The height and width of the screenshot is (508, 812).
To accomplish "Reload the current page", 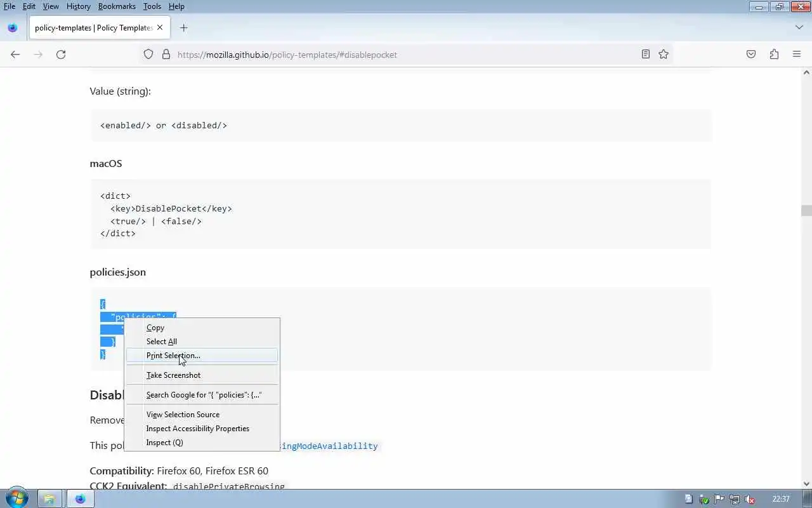I will [61, 55].
